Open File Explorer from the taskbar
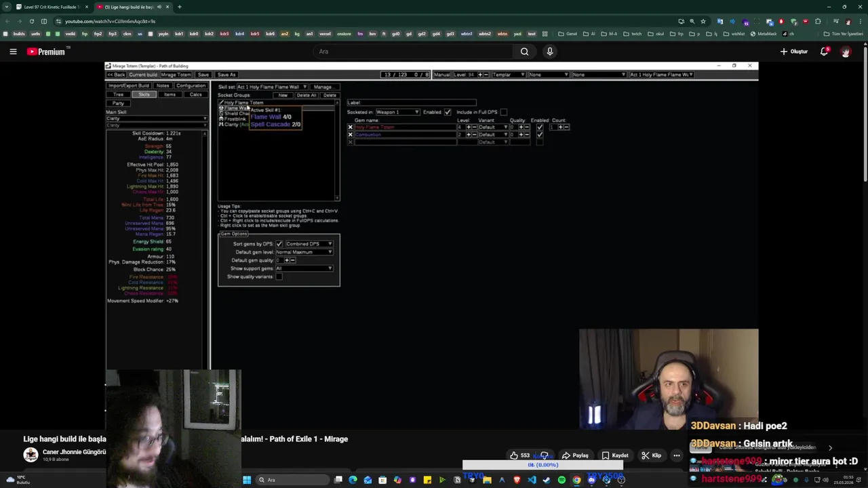This screenshot has height=488, width=868. coord(487,480)
